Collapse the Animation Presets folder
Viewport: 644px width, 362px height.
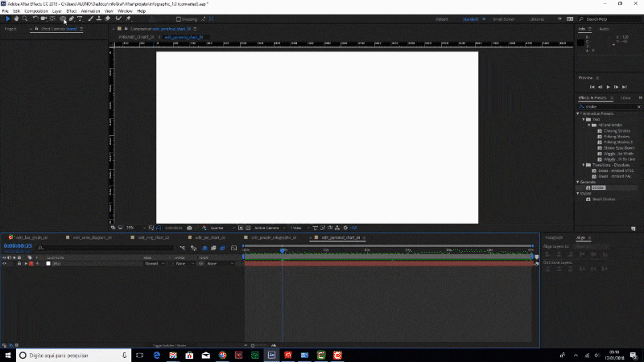coord(579,113)
